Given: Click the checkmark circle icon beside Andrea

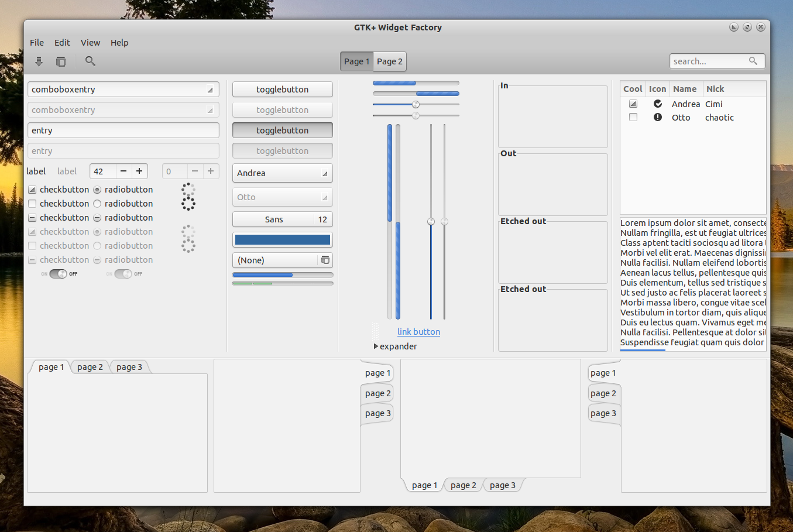Looking at the screenshot, I should [x=658, y=104].
